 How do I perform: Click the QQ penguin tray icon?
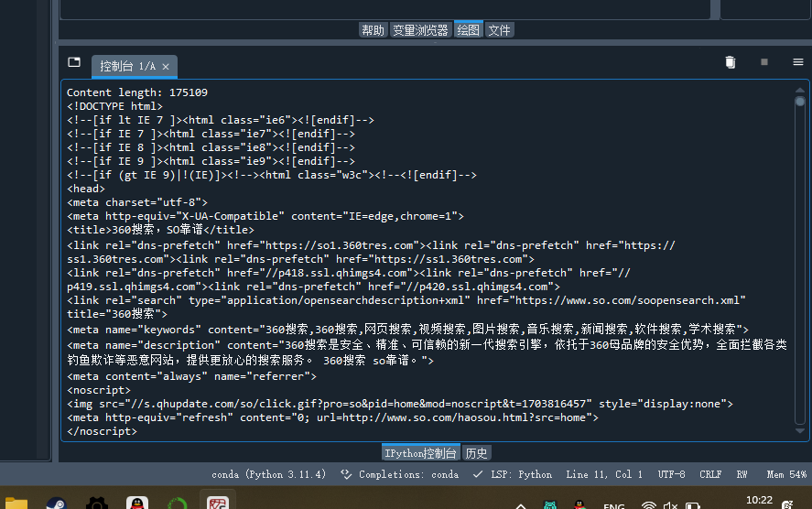coord(579,504)
